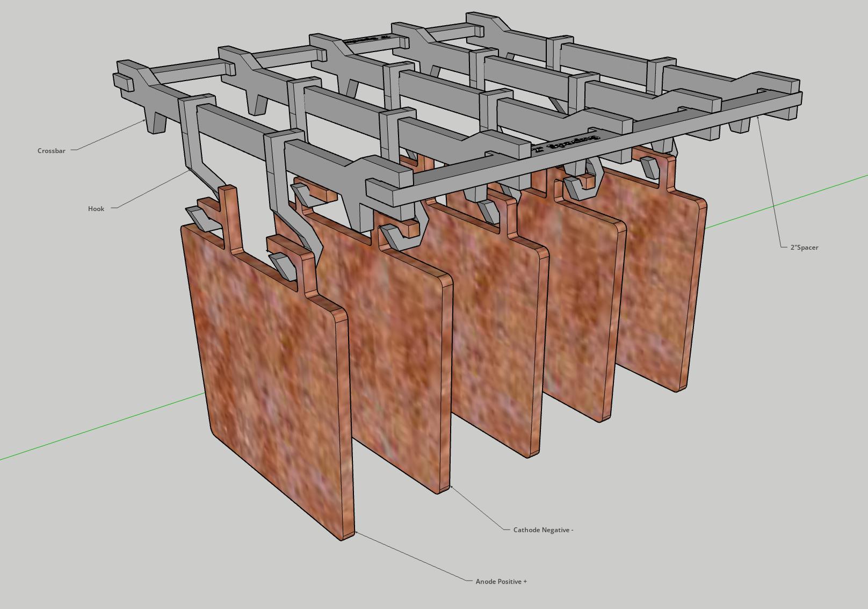Click the 2"Spacer text label
Screen dimensions: 868x609
tap(804, 248)
